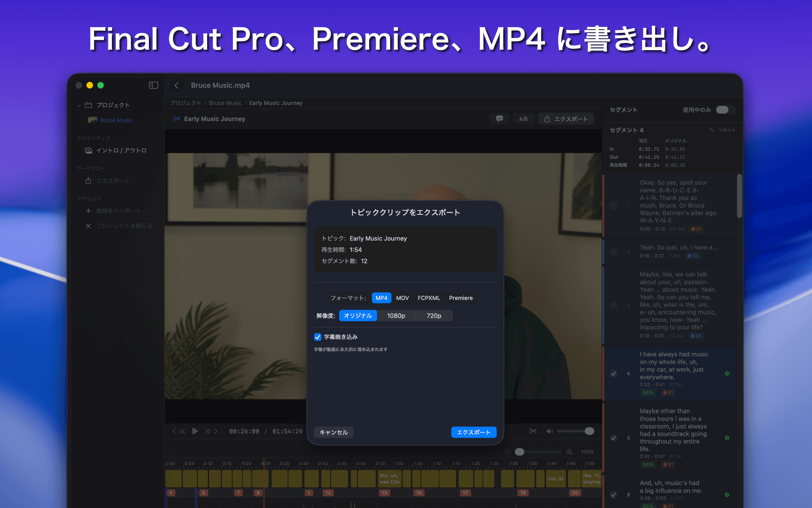
Task: Check the checkbox for segment 1
Action: [613, 206]
